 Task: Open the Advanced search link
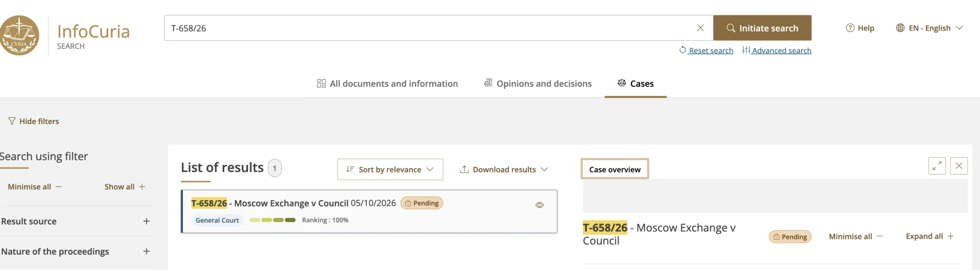coord(777,50)
